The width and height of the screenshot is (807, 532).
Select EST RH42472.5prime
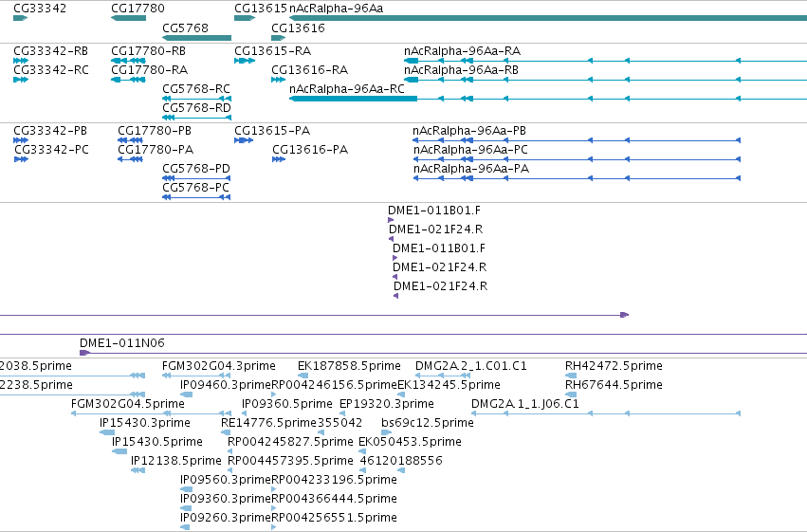click(x=571, y=376)
